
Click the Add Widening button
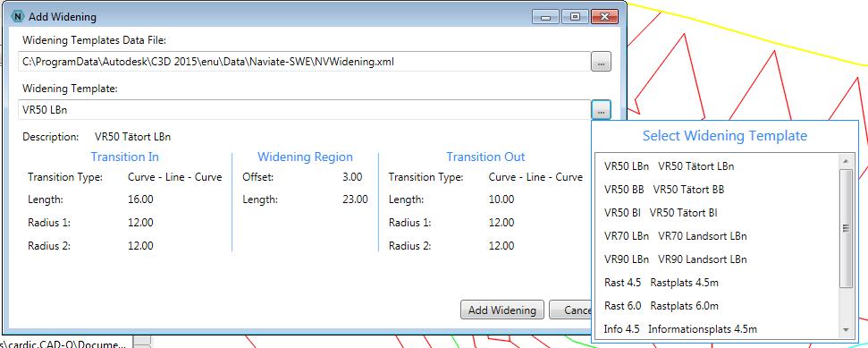pos(502,310)
